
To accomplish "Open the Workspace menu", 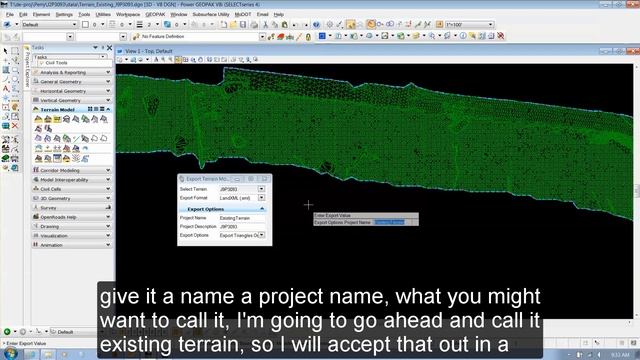I will click(128, 14).
